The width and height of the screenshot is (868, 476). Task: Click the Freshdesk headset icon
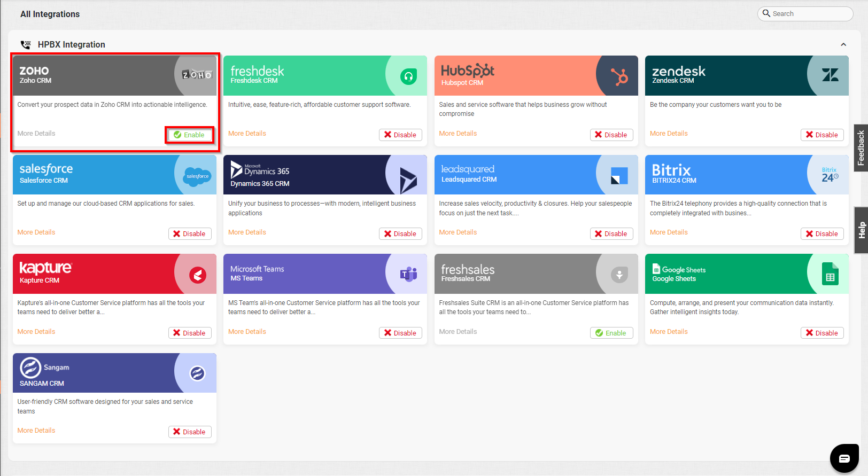408,76
